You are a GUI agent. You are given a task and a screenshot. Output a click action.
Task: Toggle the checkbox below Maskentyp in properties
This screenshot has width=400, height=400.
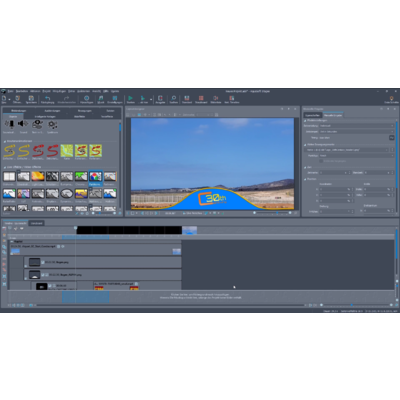[x=321, y=161]
